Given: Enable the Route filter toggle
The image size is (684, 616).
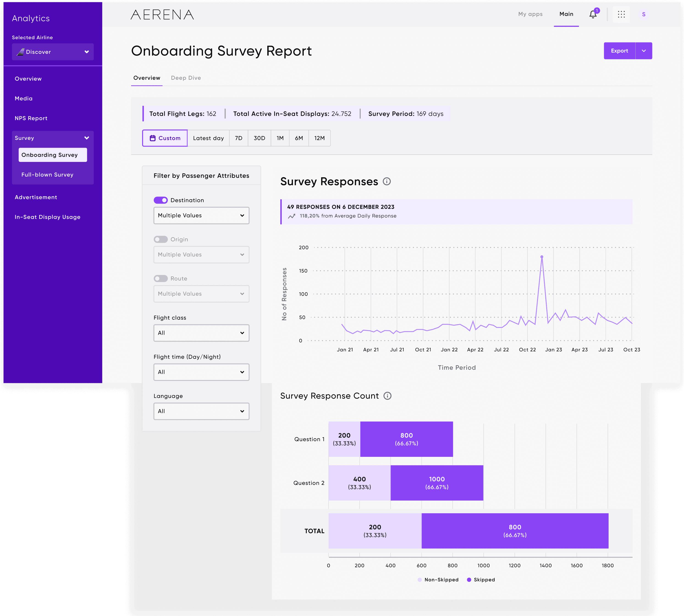Looking at the screenshot, I should [161, 279].
